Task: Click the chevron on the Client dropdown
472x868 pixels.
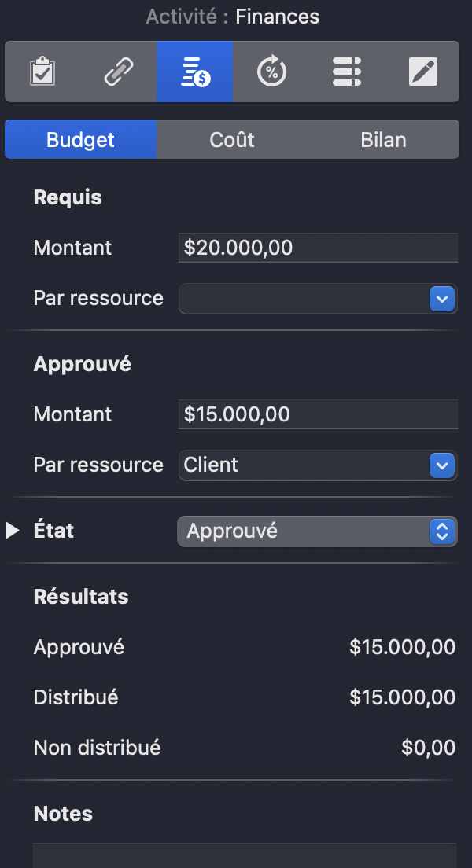Action: point(442,465)
